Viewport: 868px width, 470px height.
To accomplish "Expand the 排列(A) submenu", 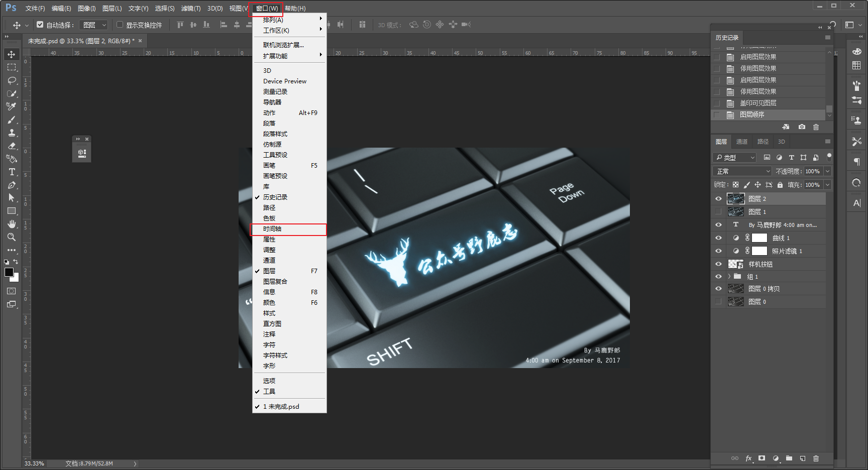I will click(x=289, y=20).
